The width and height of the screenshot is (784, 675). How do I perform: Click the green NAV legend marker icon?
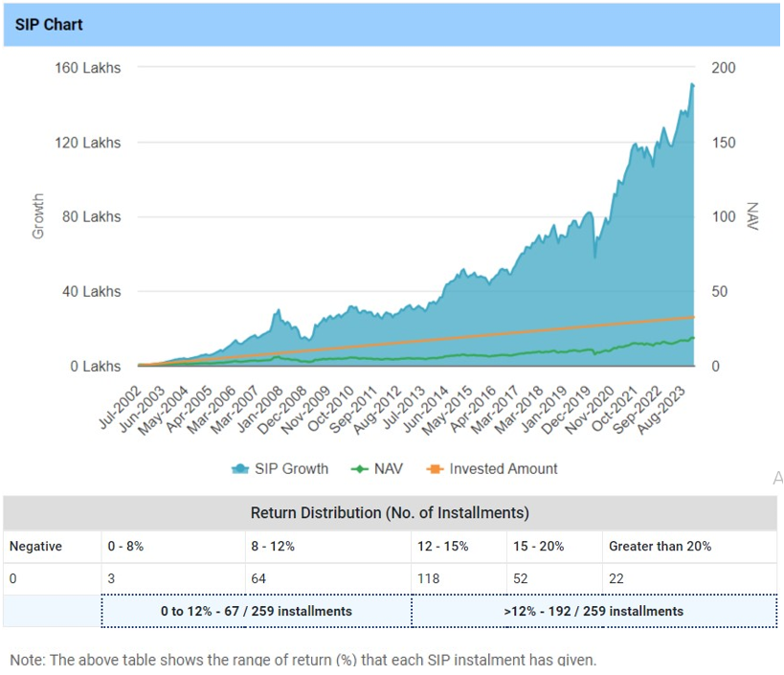click(x=359, y=469)
